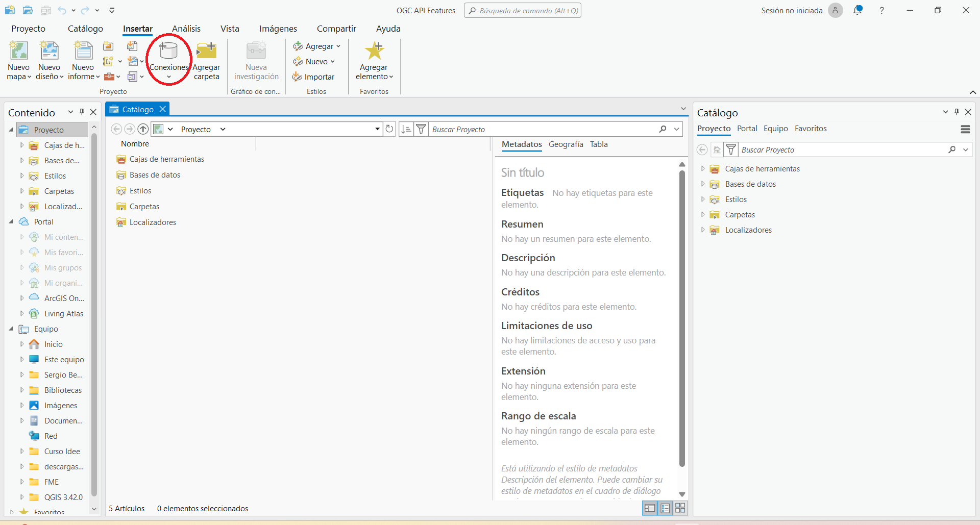Click the filter funnel beside Buscar Proyecto in the center catalog view
The height and width of the screenshot is (525, 980).
click(x=421, y=129)
